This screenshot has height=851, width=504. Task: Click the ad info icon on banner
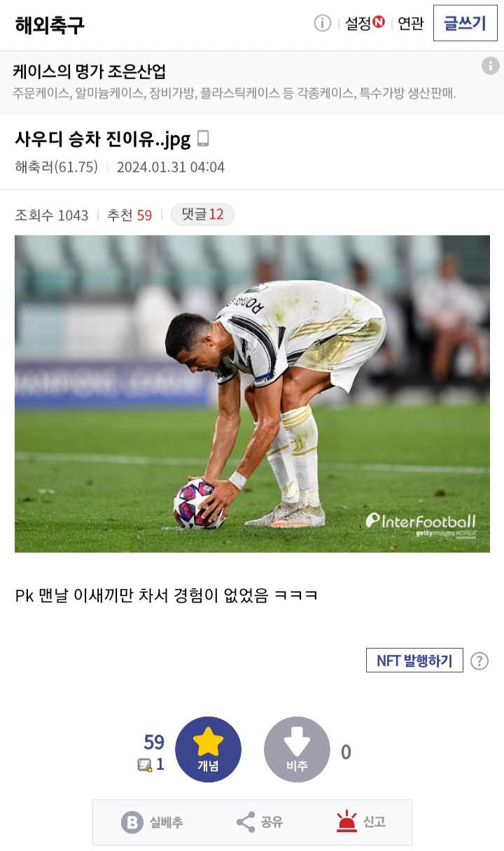click(490, 66)
